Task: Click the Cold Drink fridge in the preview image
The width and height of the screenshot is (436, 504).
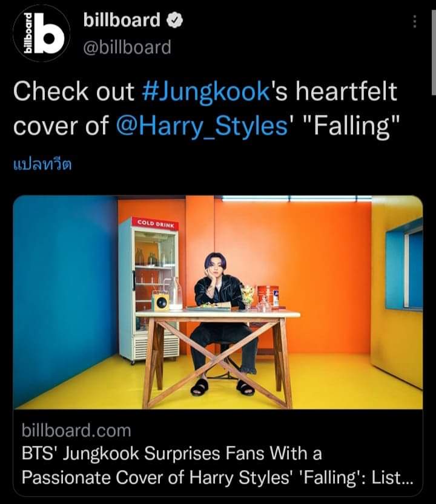Action: click(x=149, y=289)
